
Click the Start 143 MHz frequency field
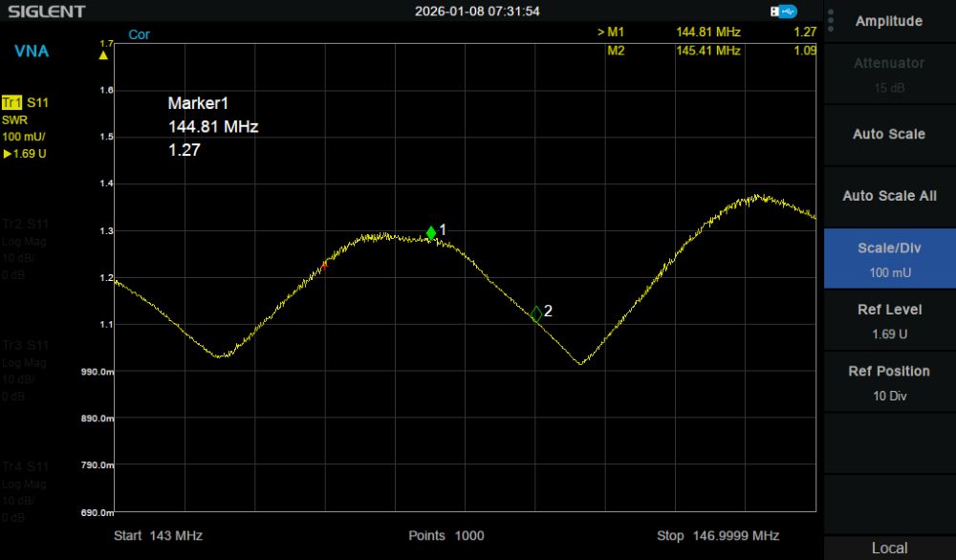tap(158, 535)
